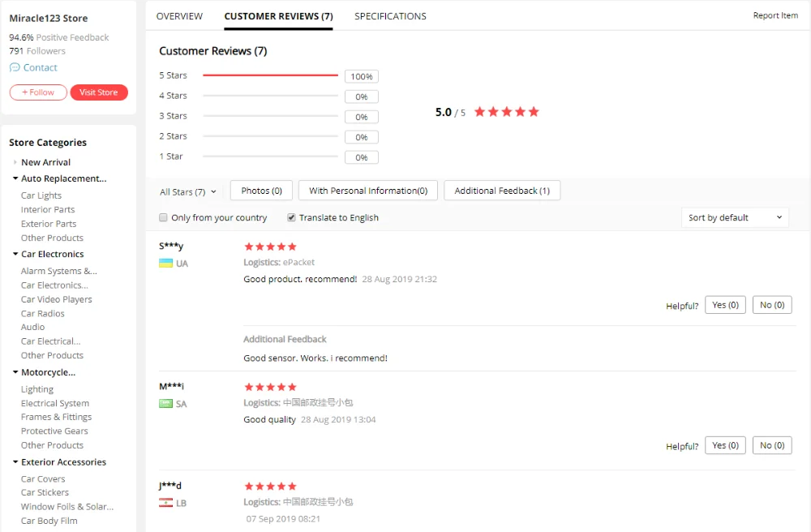Open the Car Stickers category
The image size is (811, 532).
45,492
